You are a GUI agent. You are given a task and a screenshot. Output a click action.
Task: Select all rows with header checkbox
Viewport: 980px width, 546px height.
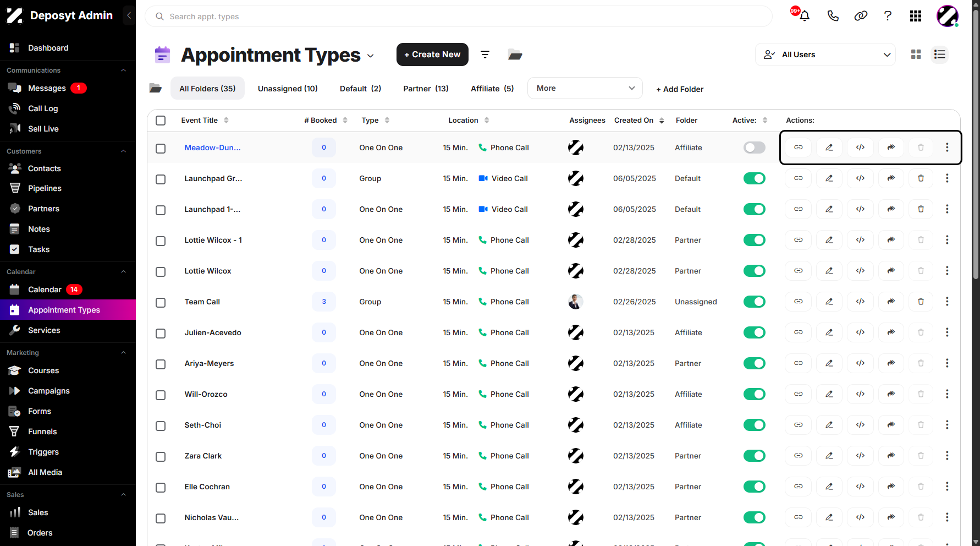pos(161,121)
